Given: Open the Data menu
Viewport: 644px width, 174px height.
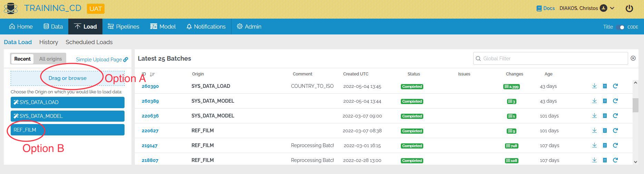Looking at the screenshot, I should tap(53, 27).
